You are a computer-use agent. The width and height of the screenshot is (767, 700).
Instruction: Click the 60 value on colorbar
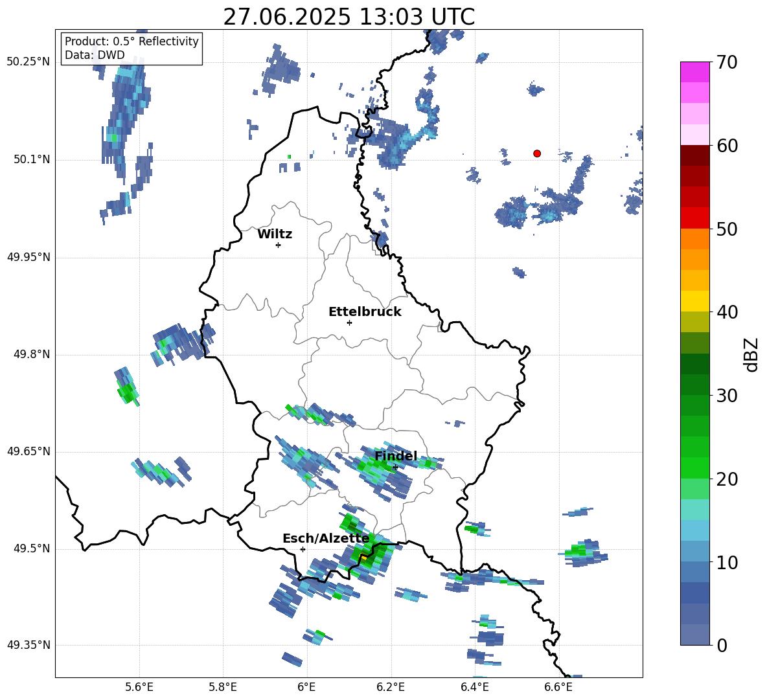727,146
